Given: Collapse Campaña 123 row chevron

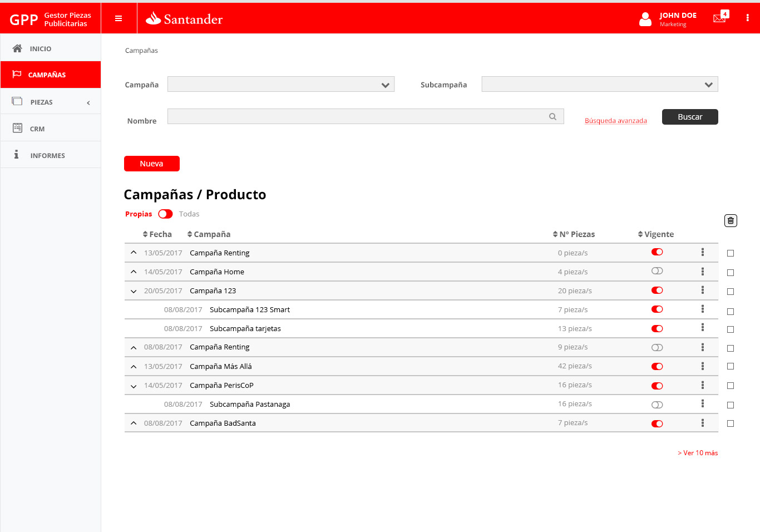Looking at the screenshot, I should pyautogui.click(x=134, y=291).
